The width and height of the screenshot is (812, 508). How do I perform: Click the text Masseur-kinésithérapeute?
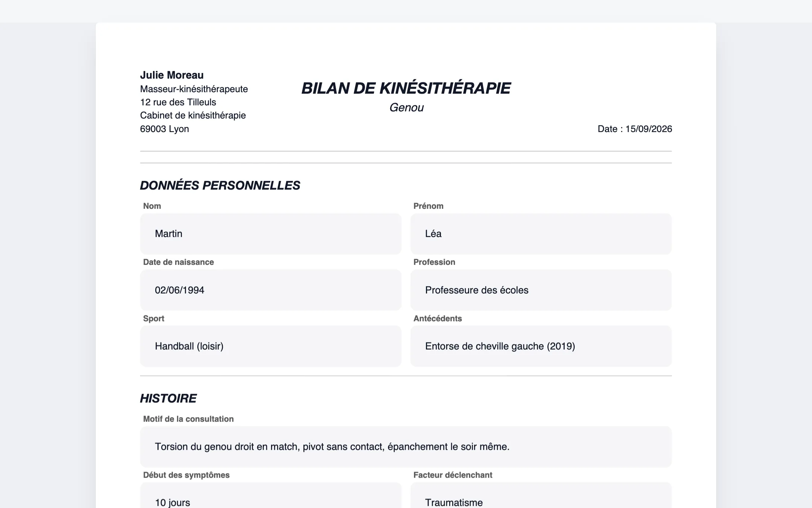(194, 89)
